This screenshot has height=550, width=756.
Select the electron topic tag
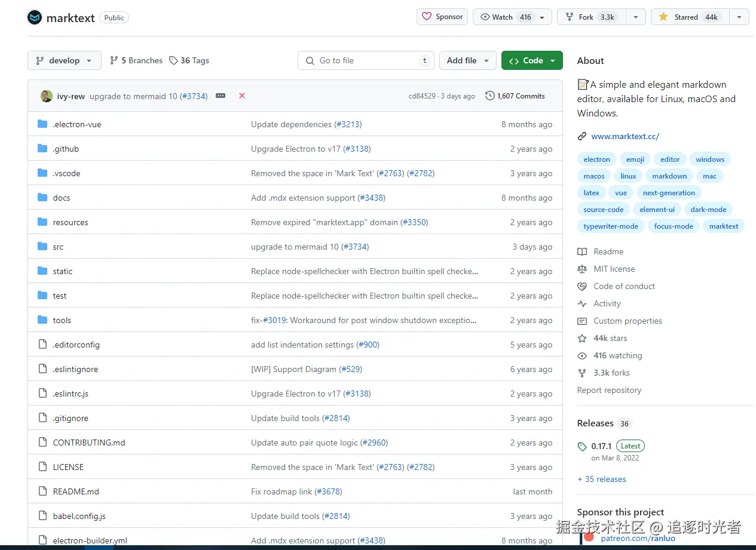click(x=597, y=159)
